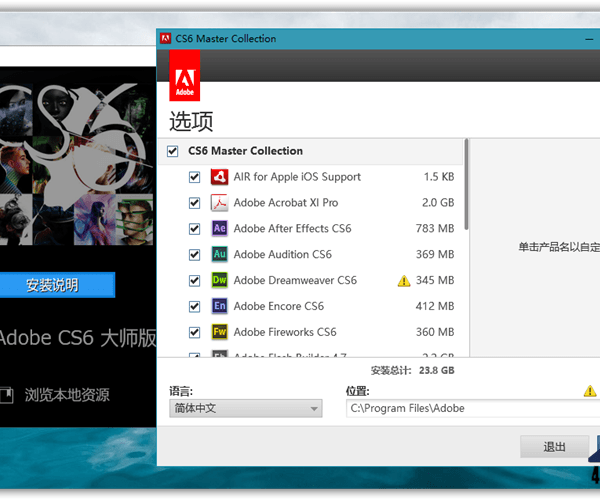
Task: Click the AIR for Apple iOS Support icon
Action: coord(219,177)
